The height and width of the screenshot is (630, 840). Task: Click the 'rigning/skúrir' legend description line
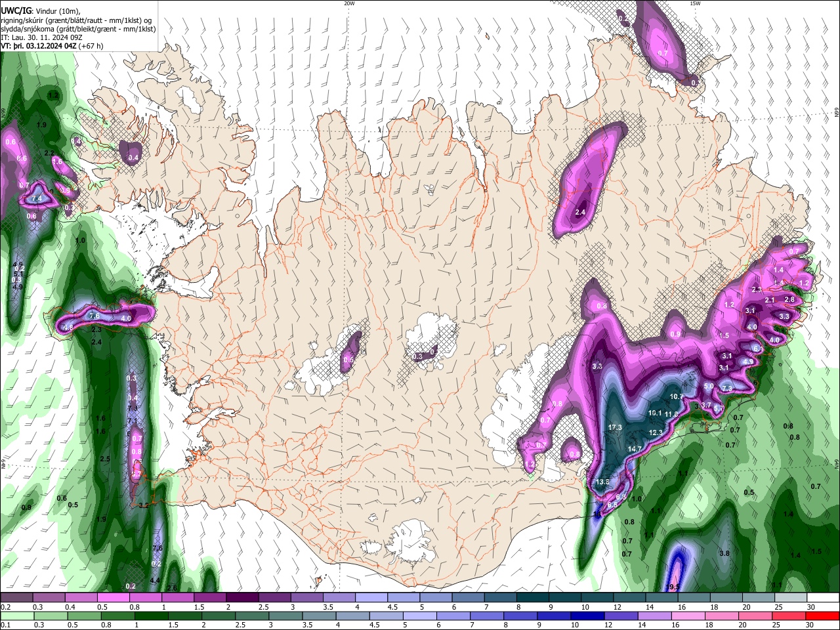77,20
